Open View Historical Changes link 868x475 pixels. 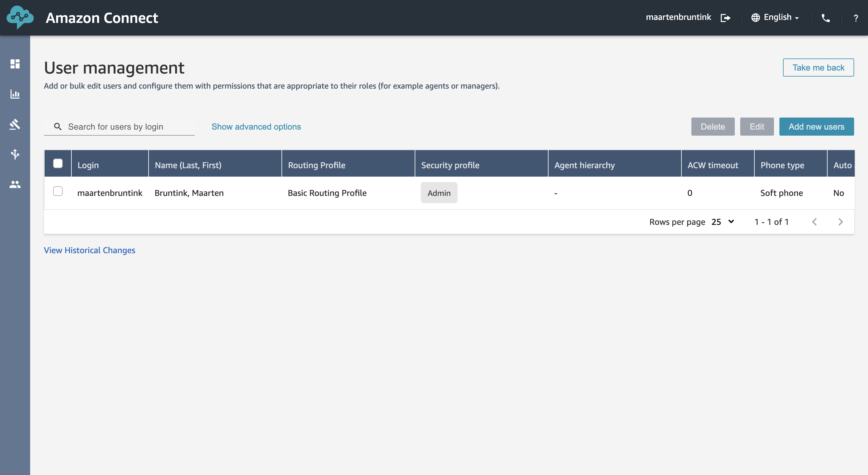click(89, 250)
